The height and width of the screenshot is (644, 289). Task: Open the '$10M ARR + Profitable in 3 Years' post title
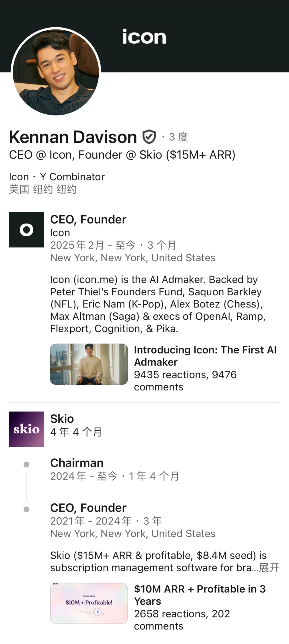click(x=200, y=595)
